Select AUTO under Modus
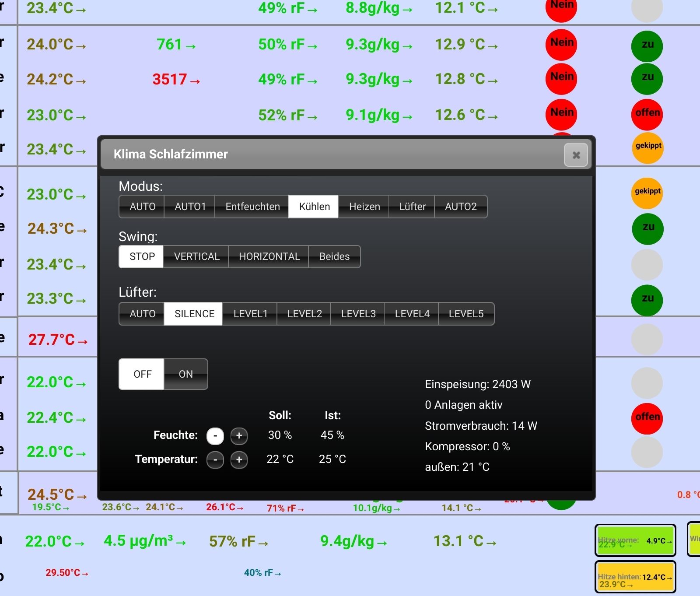This screenshot has width=700, height=596. pos(142,207)
